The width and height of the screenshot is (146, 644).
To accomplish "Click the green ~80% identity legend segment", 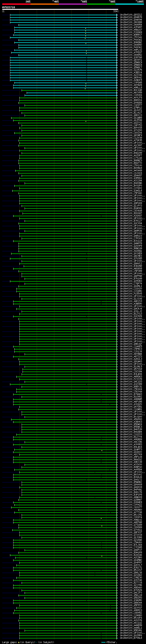I will [101, 4].
